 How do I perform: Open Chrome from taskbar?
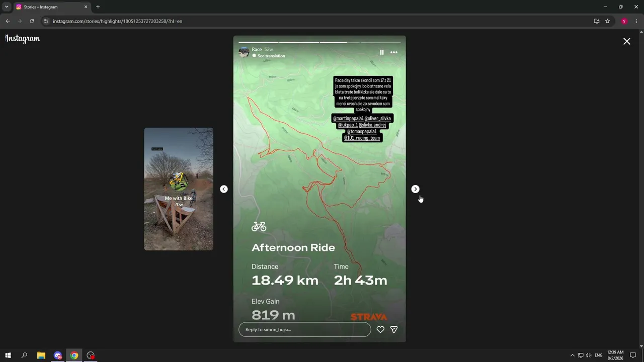tap(74, 355)
